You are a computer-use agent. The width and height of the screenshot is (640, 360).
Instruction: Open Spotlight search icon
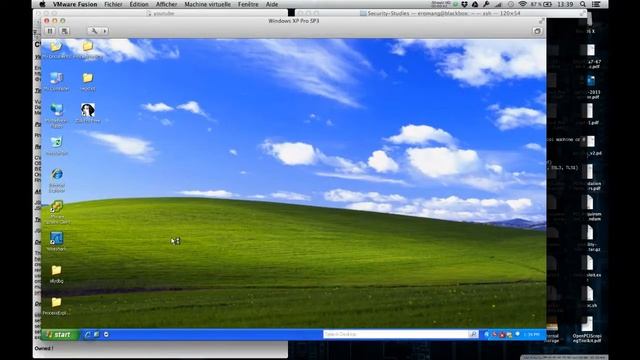coord(583,4)
